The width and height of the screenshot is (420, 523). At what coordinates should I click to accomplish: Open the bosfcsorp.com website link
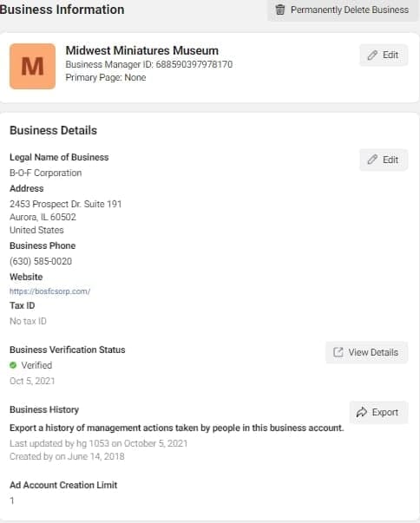(x=49, y=291)
